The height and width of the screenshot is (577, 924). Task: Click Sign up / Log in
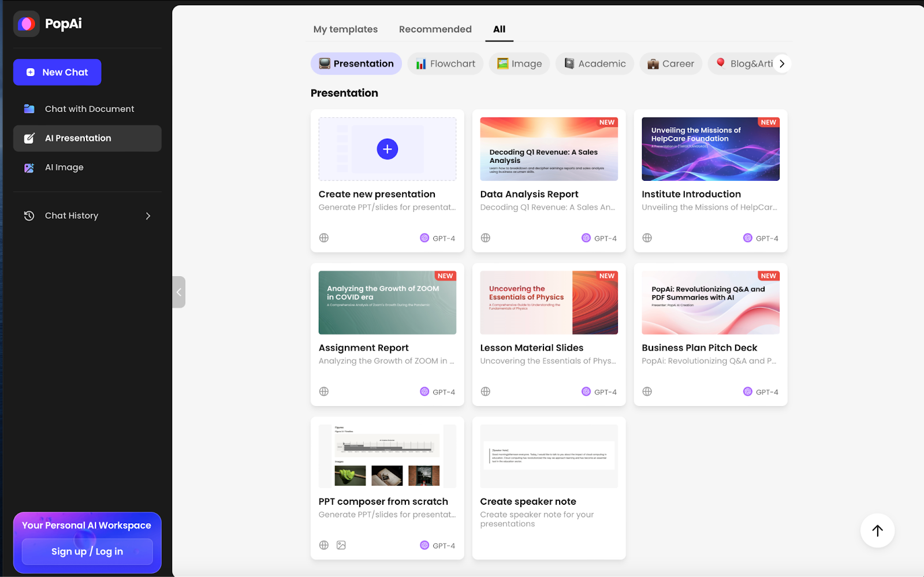click(x=87, y=551)
